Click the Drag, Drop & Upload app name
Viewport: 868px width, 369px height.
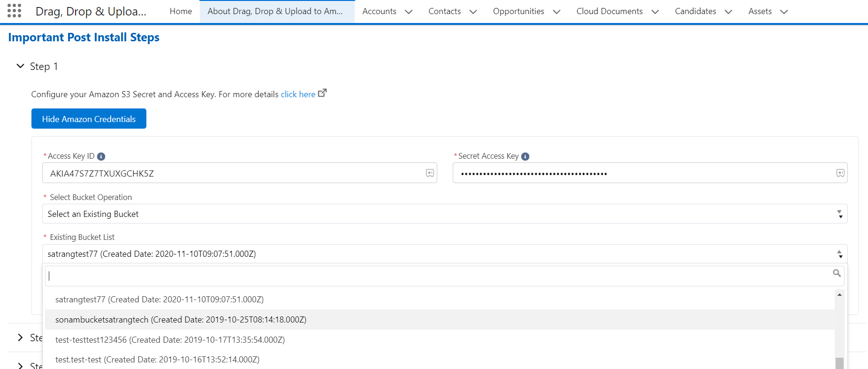pos(91,11)
